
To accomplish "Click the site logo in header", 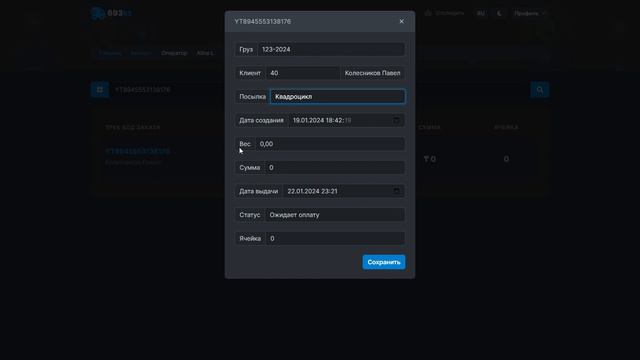I will 111,13.
